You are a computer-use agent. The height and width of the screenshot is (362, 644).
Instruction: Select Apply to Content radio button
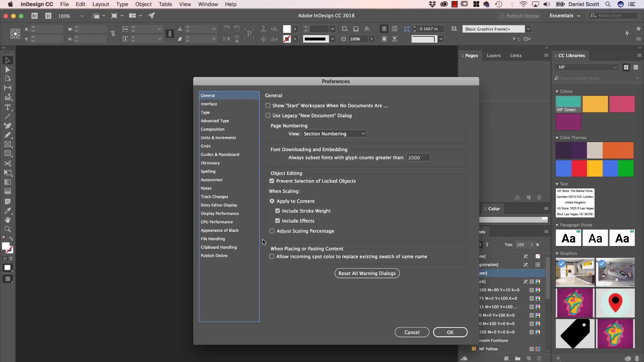(x=272, y=201)
